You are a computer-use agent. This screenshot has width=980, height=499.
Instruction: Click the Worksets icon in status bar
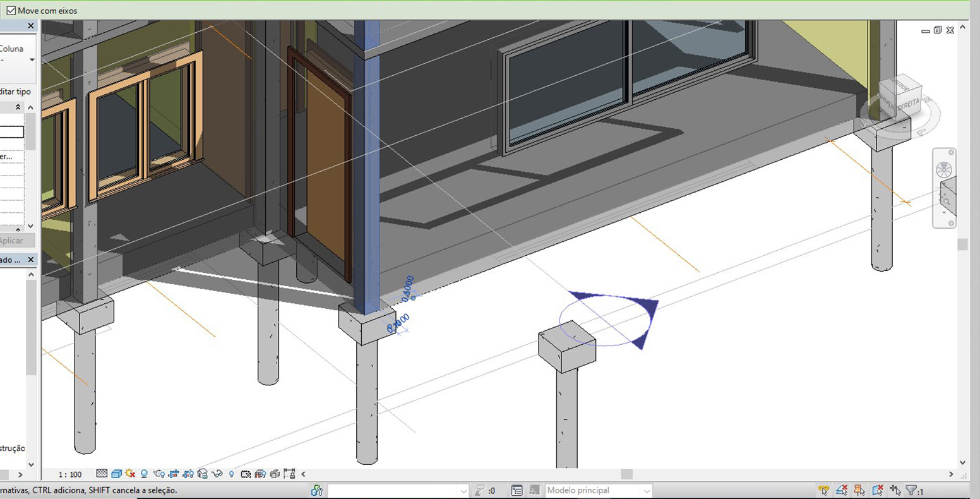coord(317,490)
